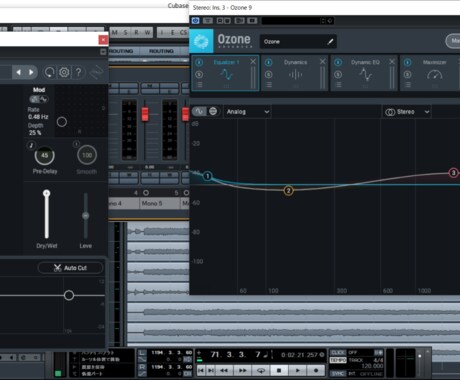Edit the Ozone preset name pencil icon
The image size is (460, 380).
pyautogui.click(x=330, y=42)
